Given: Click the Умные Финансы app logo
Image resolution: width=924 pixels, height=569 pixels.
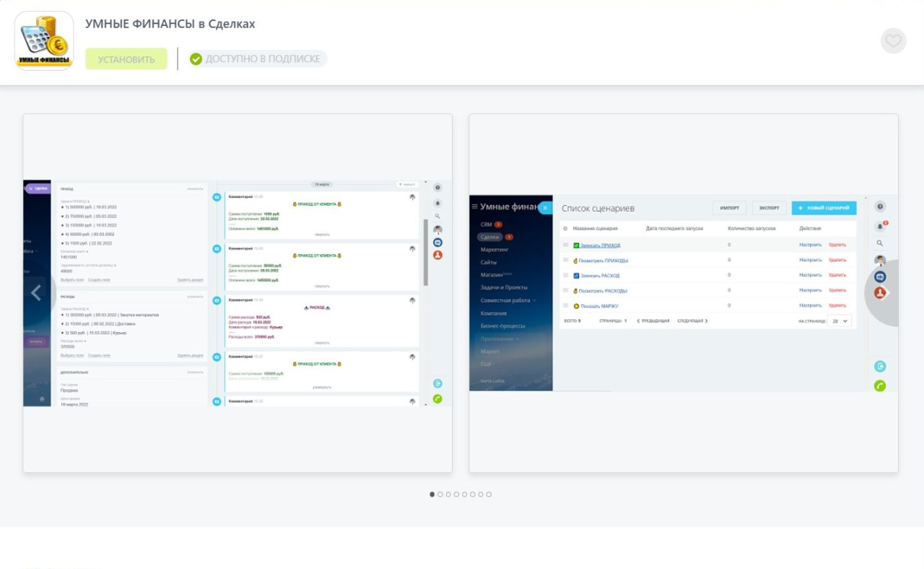Looking at the screenshot, I should tap(44, 40).
